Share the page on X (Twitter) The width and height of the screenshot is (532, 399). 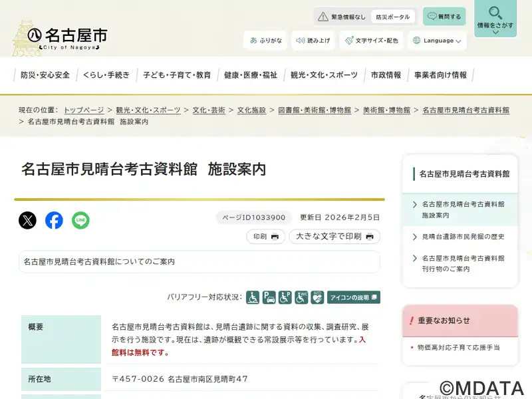[27, 220]
